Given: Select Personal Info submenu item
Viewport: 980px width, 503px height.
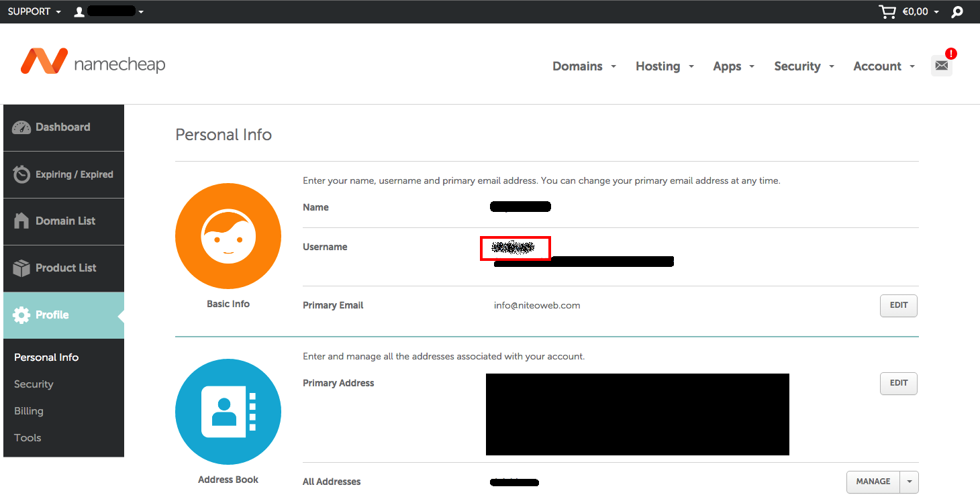Looking at the screenshot, I should pos(46,357).
